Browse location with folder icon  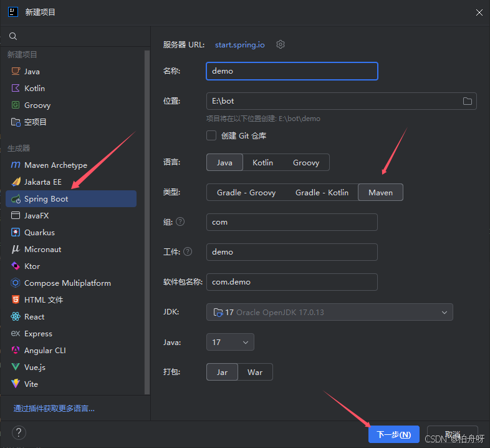pos(467,101)
